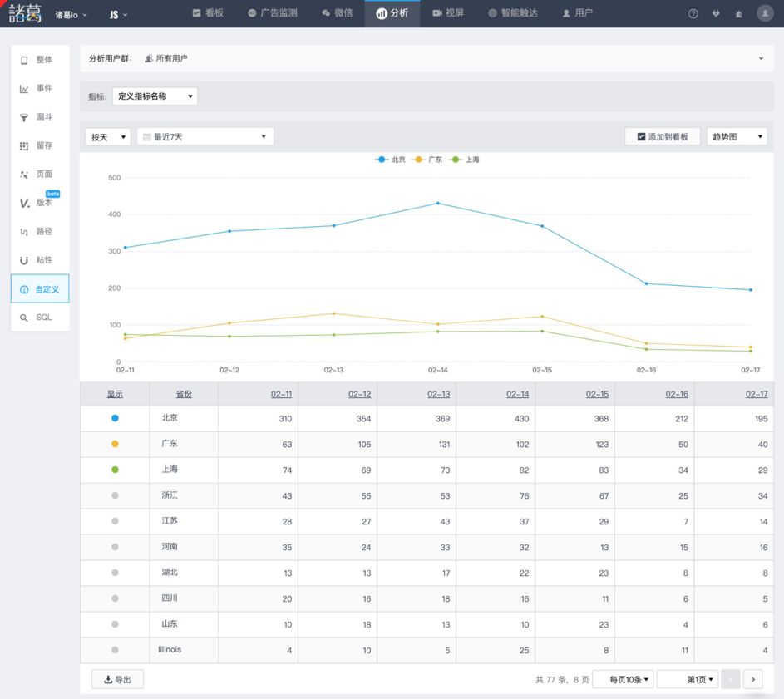Show 湖北 series via its grey dot
The width and height of the screenshot is (784, 699).
115,573
